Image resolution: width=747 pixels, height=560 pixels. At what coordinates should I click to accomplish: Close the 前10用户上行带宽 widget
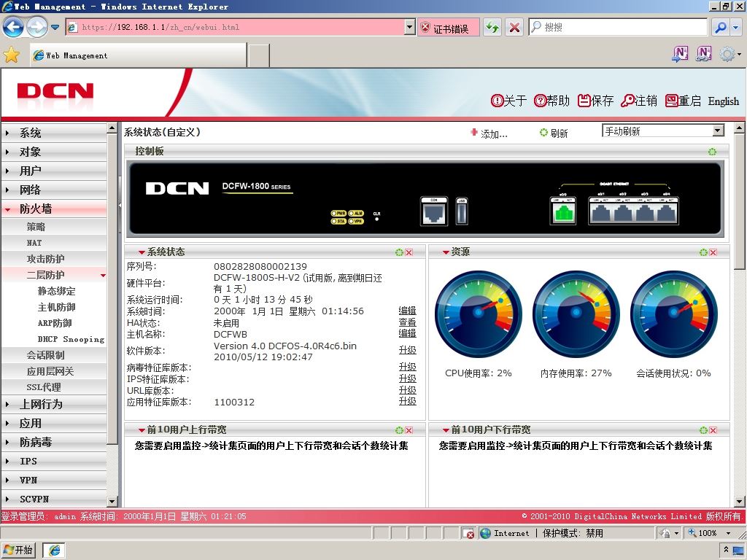pyautogui.click(x=409, y=430)
